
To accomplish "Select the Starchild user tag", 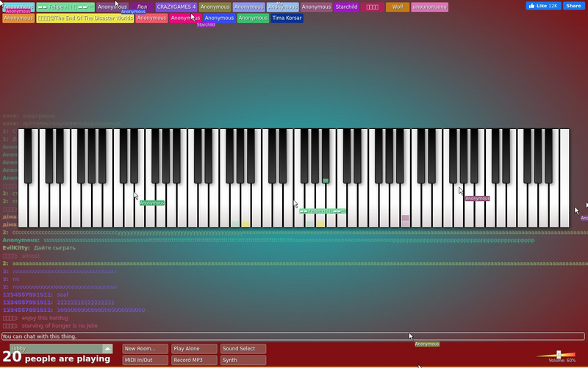I will 346,7.
